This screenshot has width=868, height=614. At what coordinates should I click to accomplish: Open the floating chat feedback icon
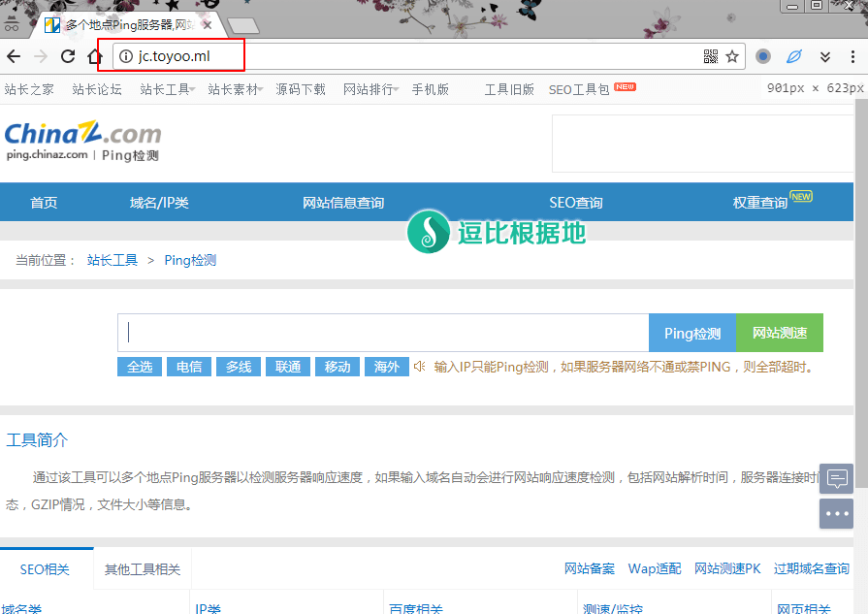(x=836, y=478)
